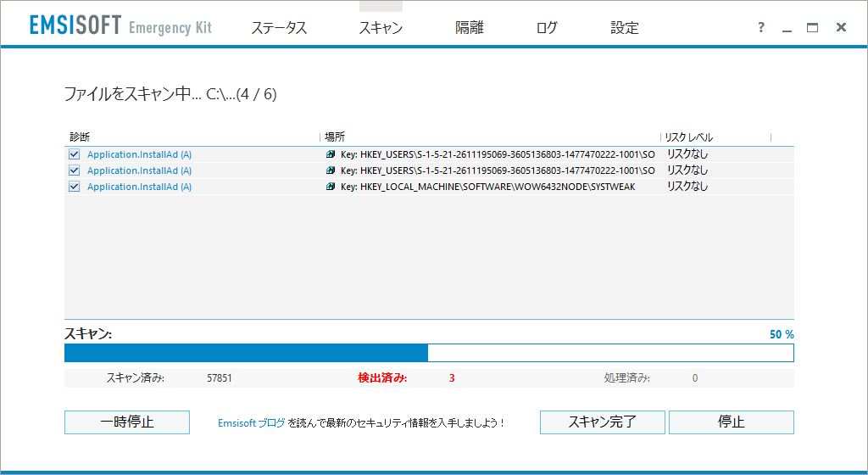868x475 pixels.
Task: Pause scan with 一時停止 button
Action: (x=127, y=422)
